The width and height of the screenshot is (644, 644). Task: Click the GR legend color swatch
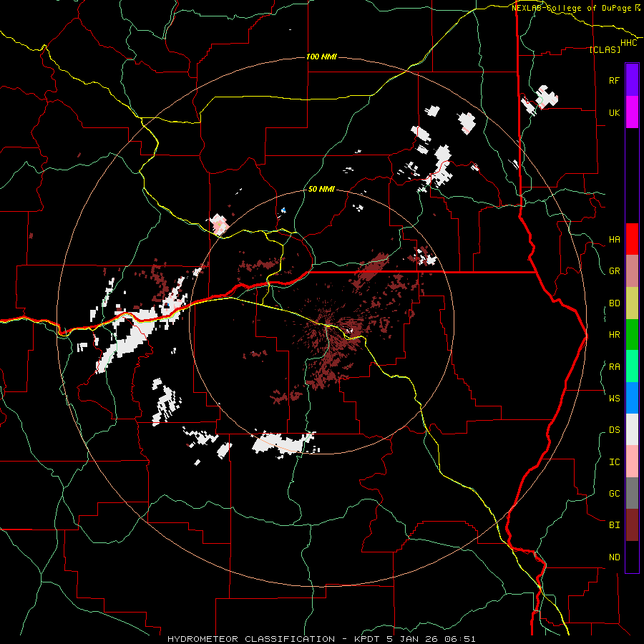coord(632,271)
